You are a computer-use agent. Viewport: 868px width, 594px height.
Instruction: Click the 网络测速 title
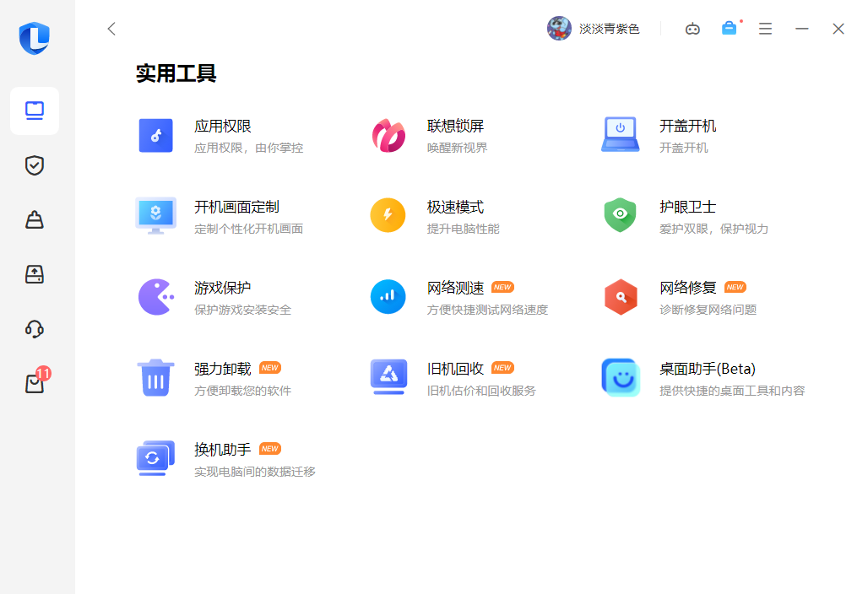point(456,288)
